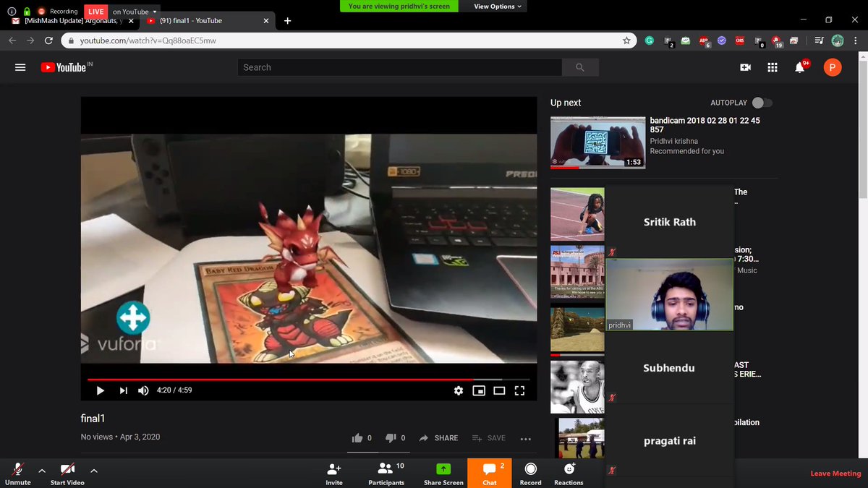Bookmark this page with the star
The height and width of the screenshot is (488, 868).
tap(626, 41)
